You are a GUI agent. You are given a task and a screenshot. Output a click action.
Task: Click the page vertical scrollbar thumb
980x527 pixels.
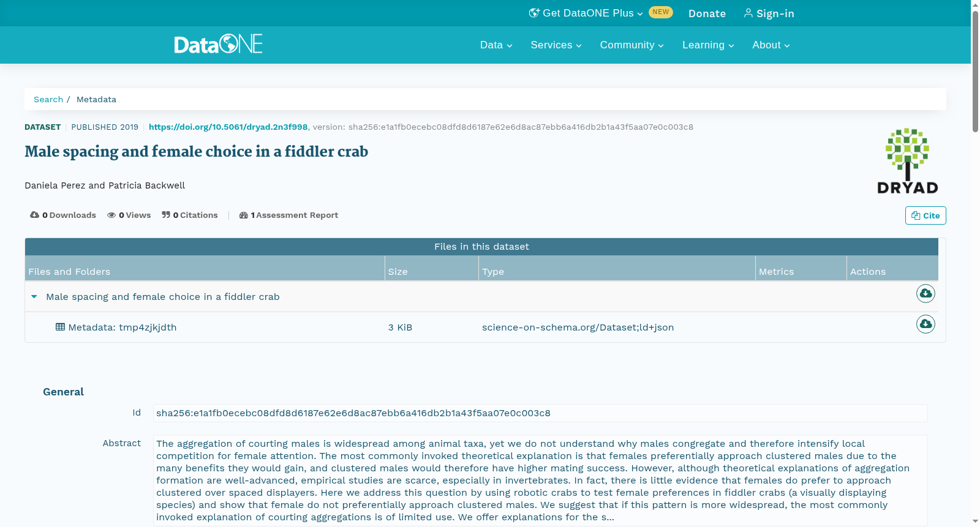click(975, 70)
